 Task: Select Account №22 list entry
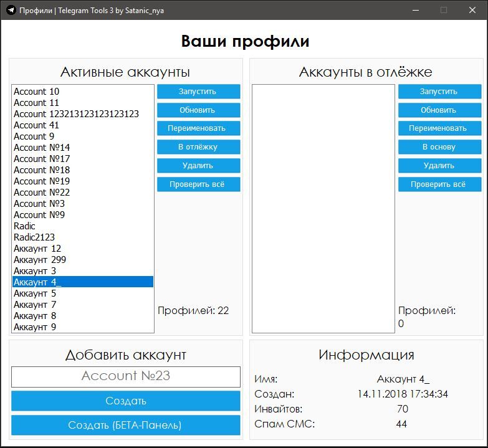[x=42, y=193]
